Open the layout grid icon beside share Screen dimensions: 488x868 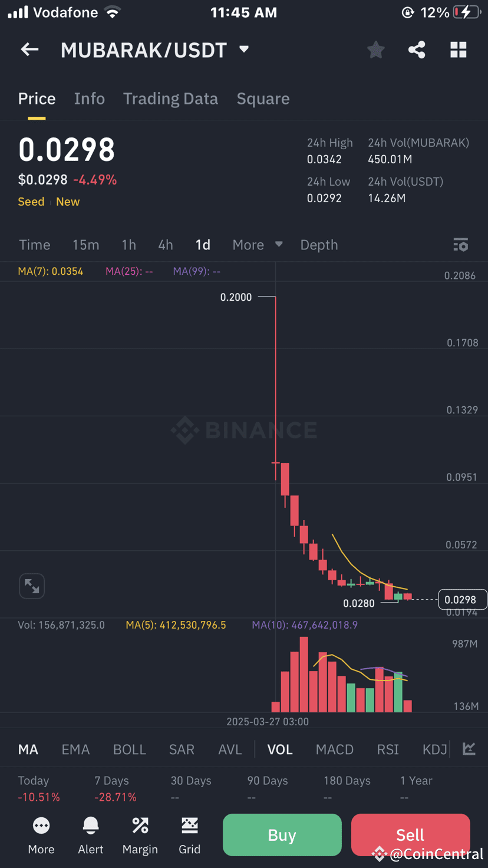point(458,50)
